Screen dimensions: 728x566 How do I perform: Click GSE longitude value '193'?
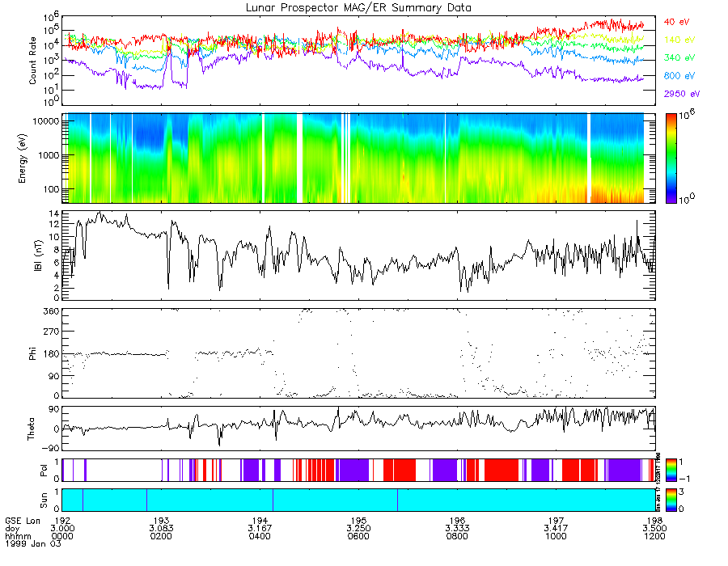pos(161,521)
